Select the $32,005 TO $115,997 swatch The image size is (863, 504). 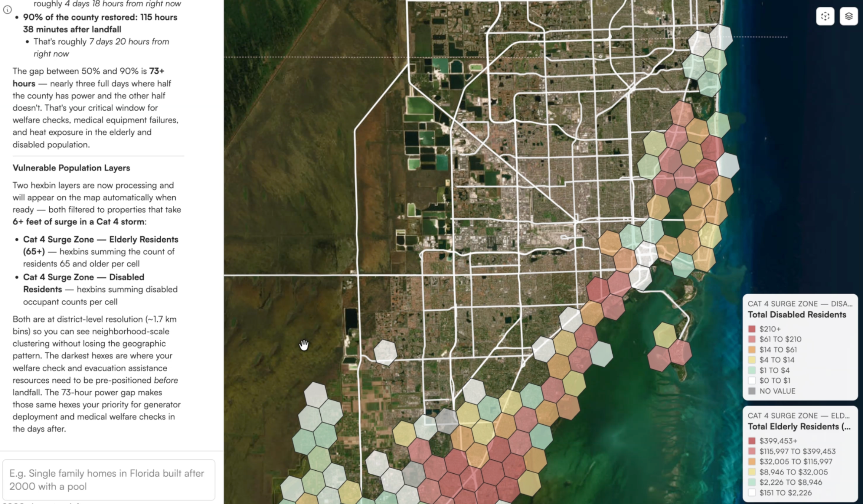[752, 461]
